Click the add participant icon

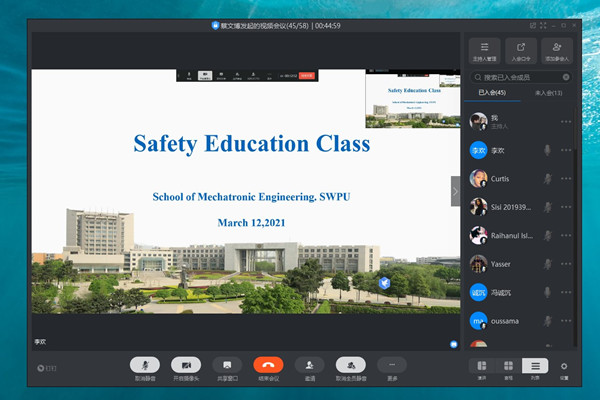[x=557, y=50]
